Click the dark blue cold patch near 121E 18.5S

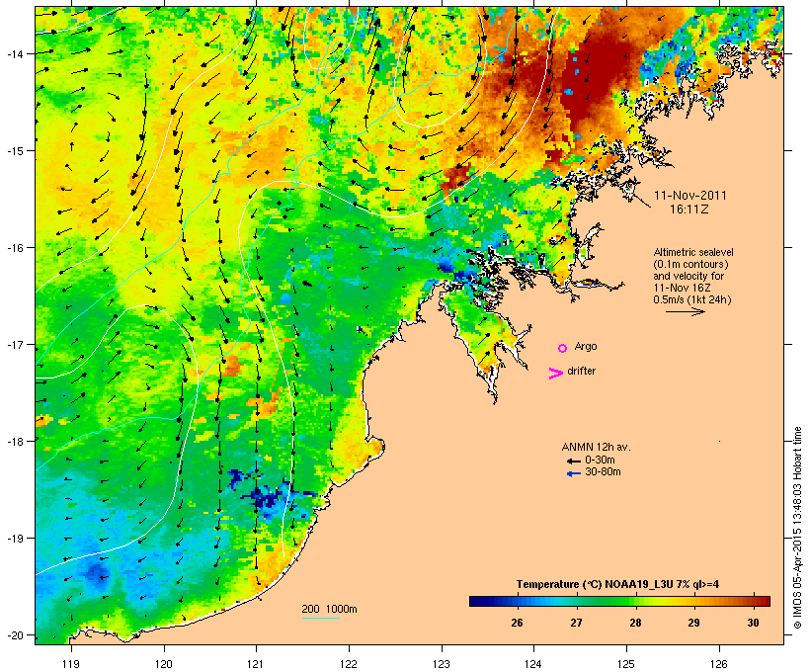tap(266, 499)
